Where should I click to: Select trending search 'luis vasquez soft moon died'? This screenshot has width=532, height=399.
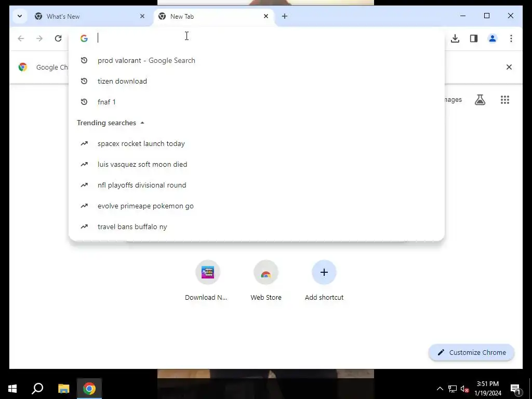tap(257, 164)
